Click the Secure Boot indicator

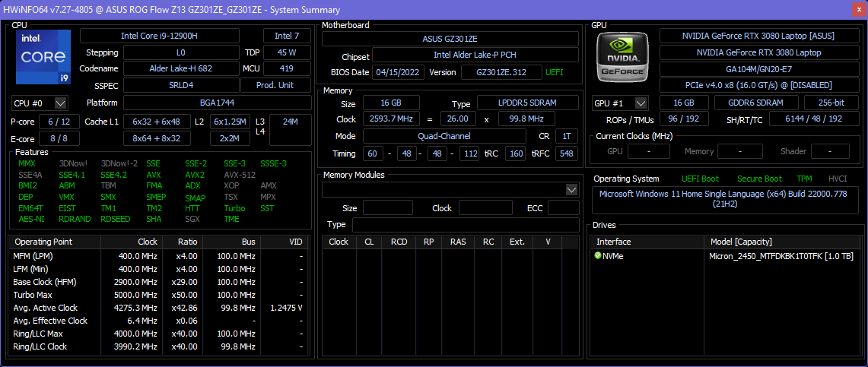[759, 179]
